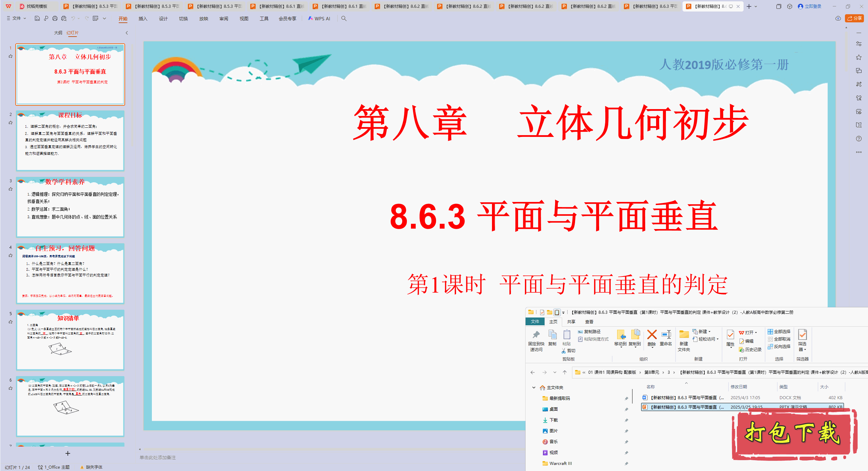Add a new slide with plus button
The image size is (868, 471).
pos(68,453)
